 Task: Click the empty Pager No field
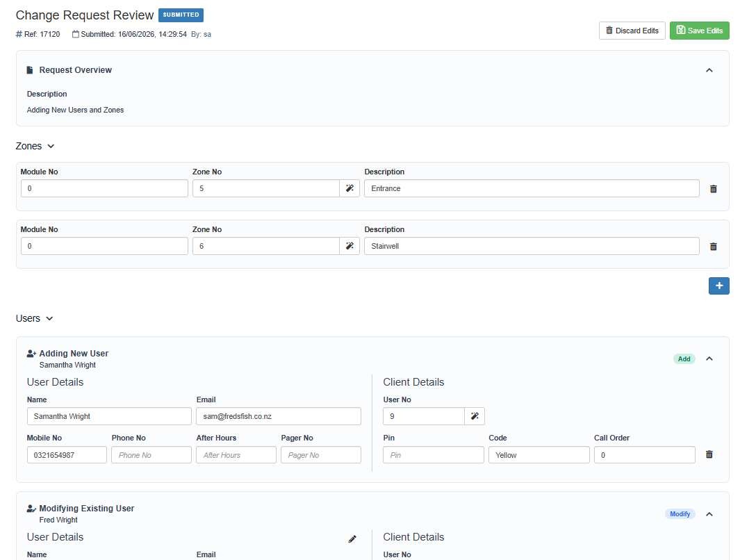pyautogui.click(x=321, y=455)
